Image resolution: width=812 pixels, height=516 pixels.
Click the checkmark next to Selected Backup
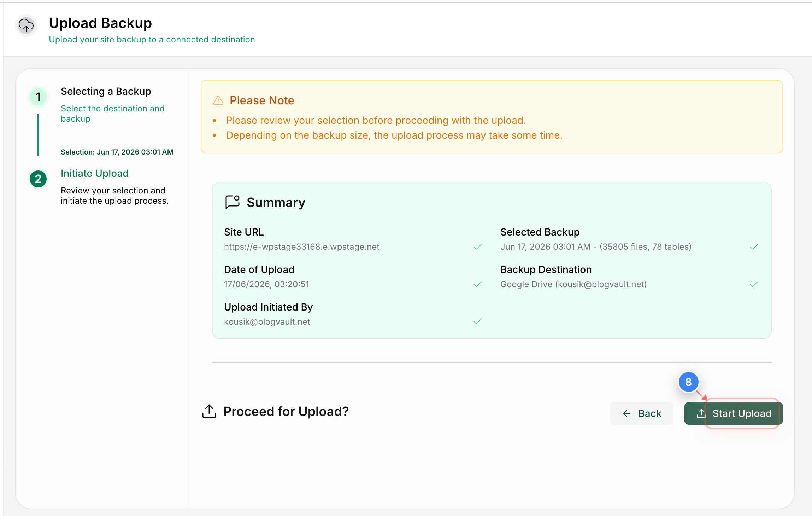[754, 247]
